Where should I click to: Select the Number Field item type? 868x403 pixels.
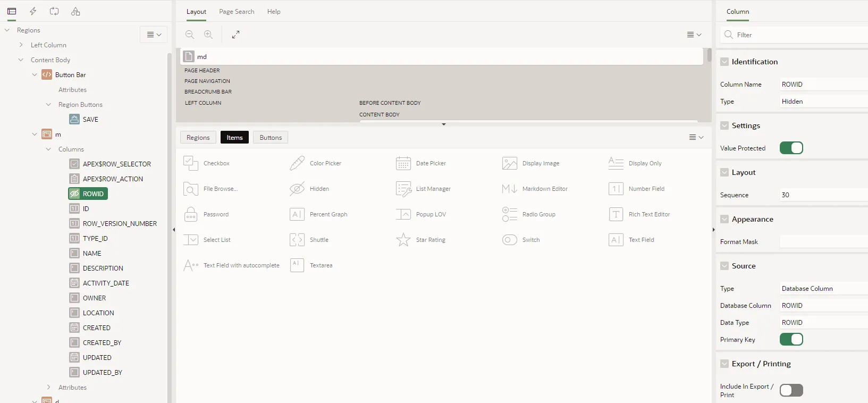(x=636, y=189)
